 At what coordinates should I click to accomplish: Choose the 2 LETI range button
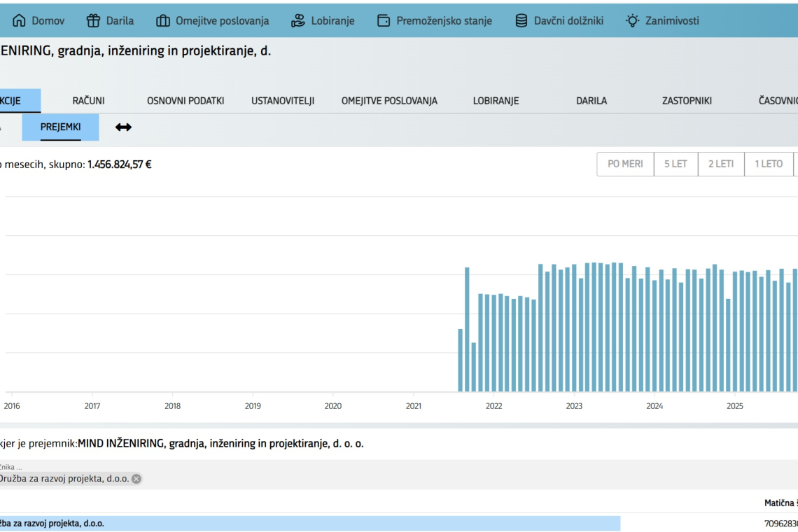click(x=721, y=164)
